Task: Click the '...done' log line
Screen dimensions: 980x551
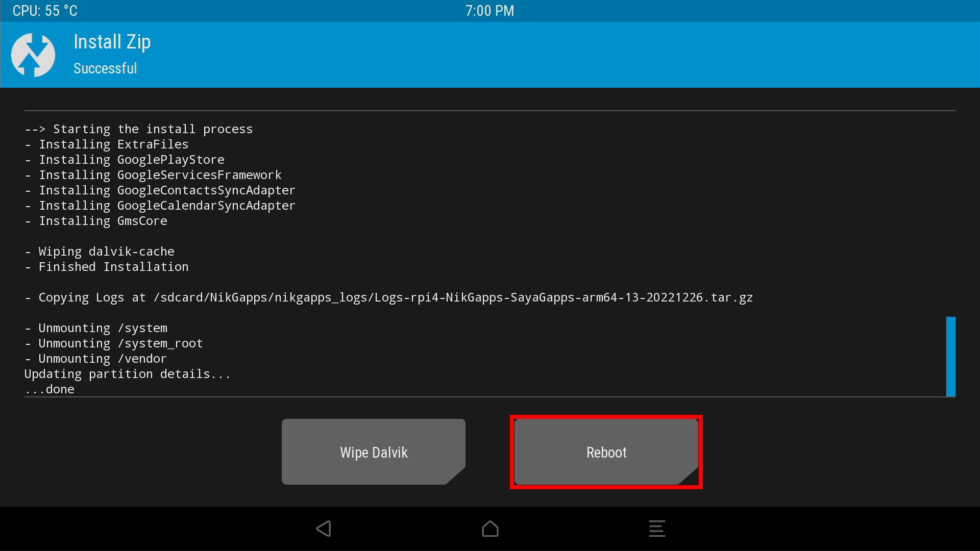Action: tap(50, 389)
